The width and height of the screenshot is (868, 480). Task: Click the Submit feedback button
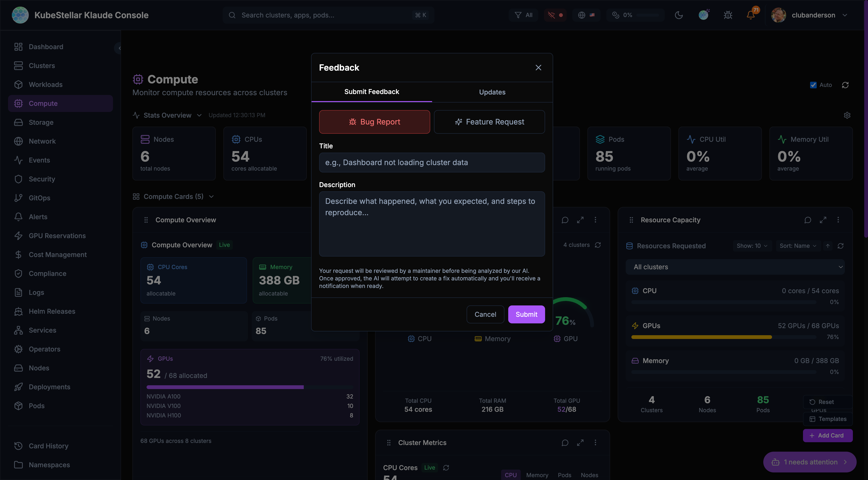click(x=526, y=314)
